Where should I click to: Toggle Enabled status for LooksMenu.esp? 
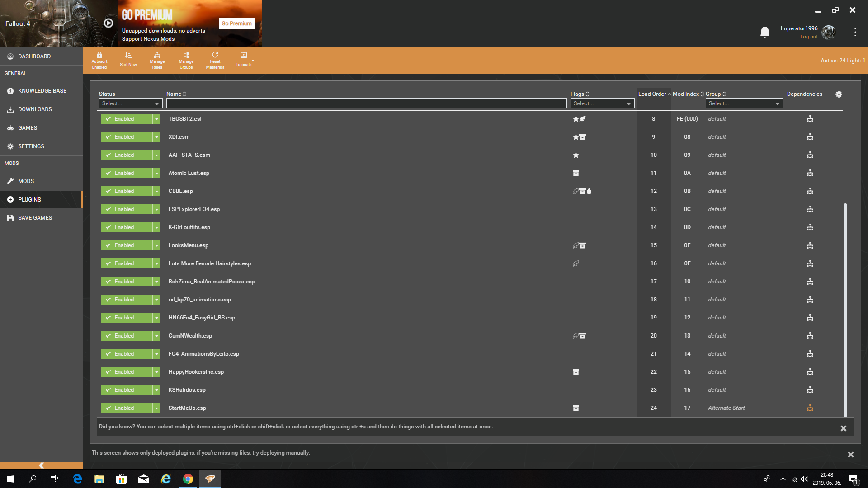click(127, 245)
